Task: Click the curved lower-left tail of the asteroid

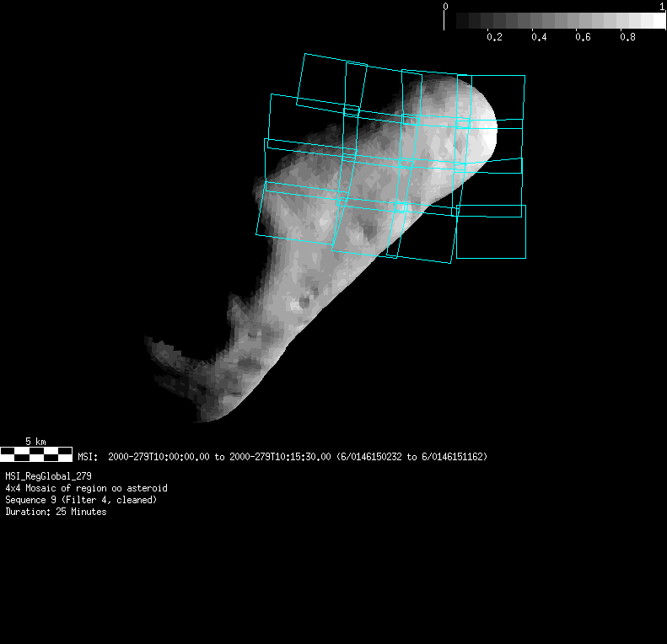Action: [181, 371]
